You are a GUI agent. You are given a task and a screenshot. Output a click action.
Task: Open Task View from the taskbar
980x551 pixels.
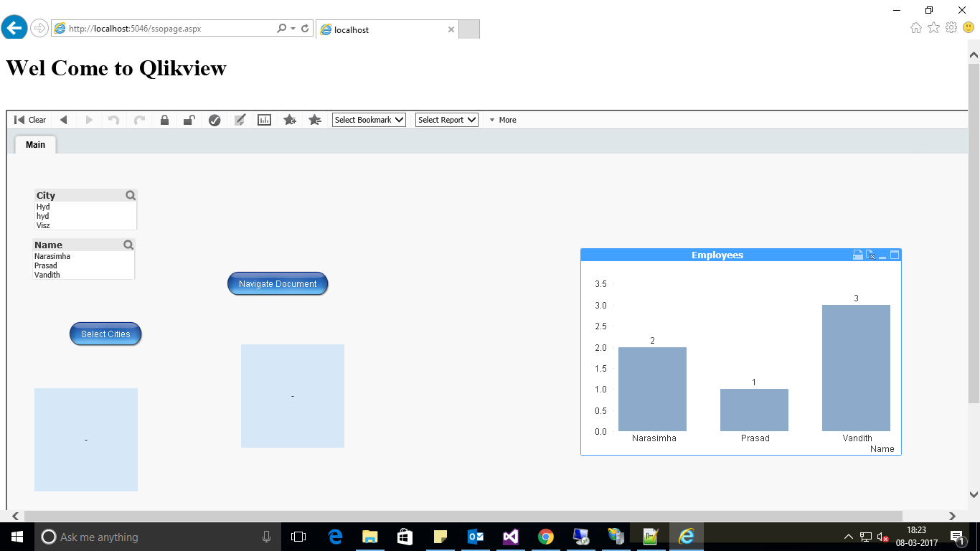click(x=298, y=537)
